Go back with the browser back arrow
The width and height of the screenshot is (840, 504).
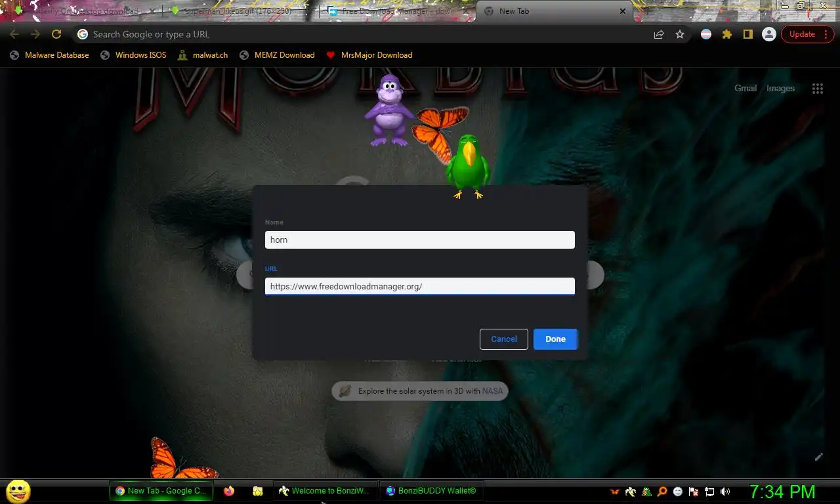pos(14,34)
